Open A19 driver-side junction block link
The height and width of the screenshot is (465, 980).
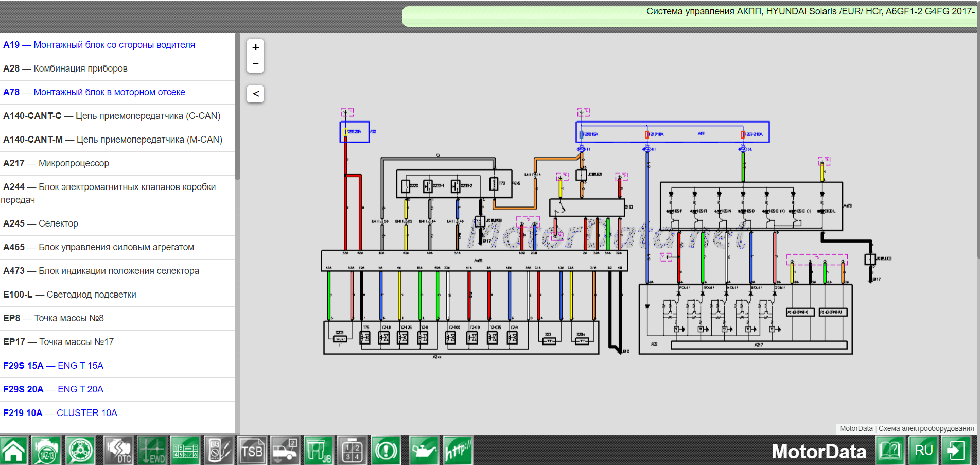click(99, 45)
